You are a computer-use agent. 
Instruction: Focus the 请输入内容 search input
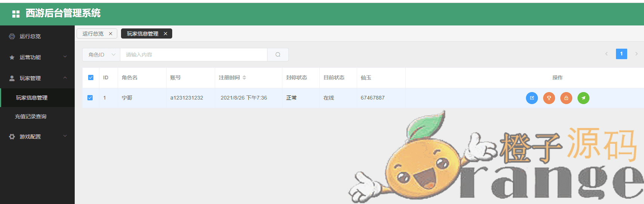coord(193,55)
